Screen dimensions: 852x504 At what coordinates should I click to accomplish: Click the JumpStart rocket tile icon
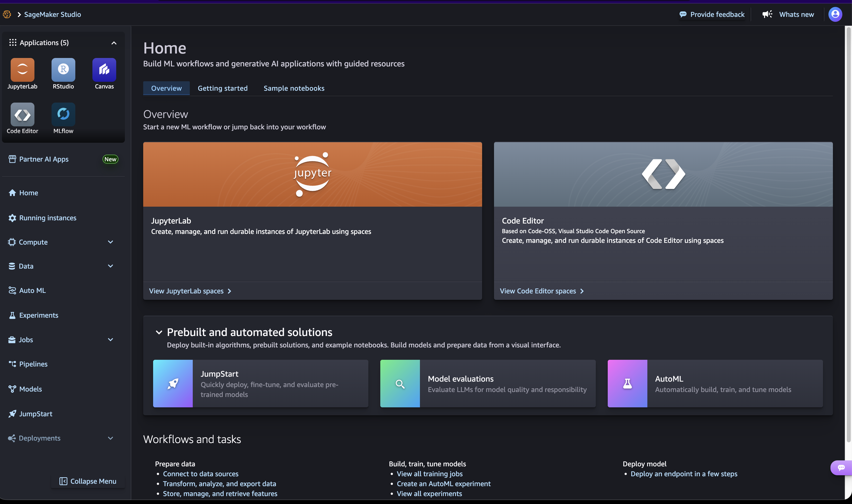tap(173, 383)
